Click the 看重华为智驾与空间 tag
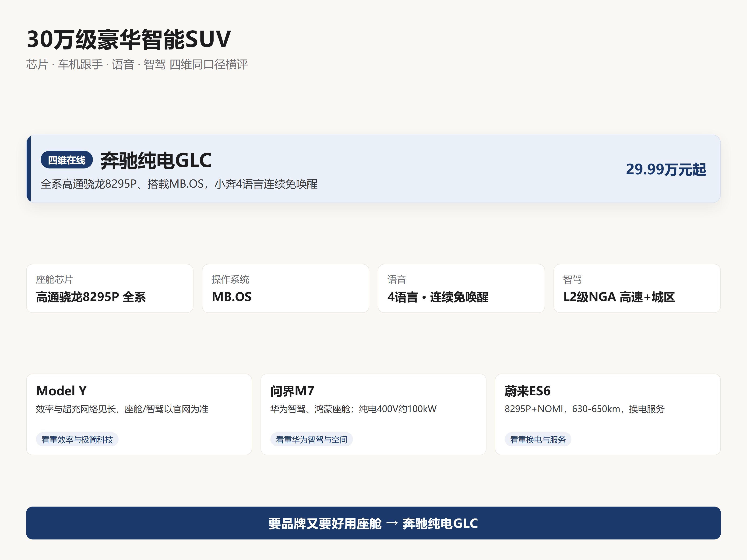Screen dimensions: 747x560 coord(311,439)
